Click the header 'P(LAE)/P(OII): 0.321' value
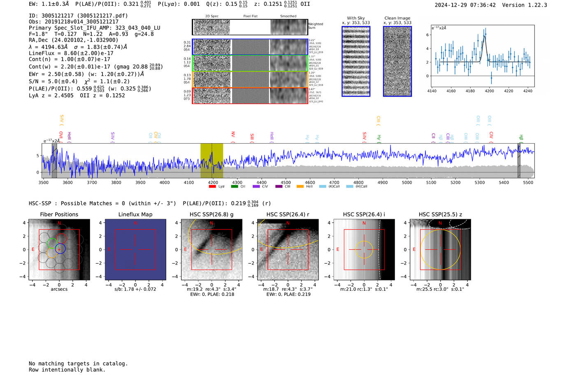The image size is (576, 392). (113, 4)
